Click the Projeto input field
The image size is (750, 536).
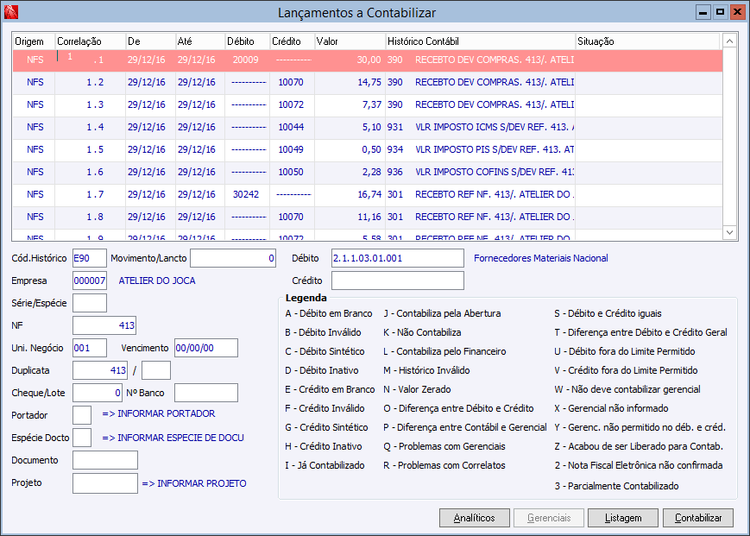pos(105,484)
